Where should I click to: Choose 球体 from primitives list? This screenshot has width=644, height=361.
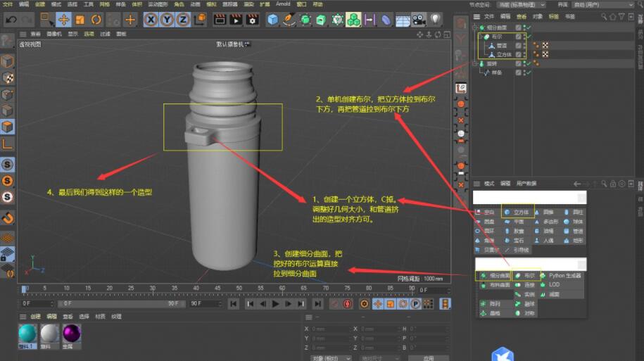(574, 222)
